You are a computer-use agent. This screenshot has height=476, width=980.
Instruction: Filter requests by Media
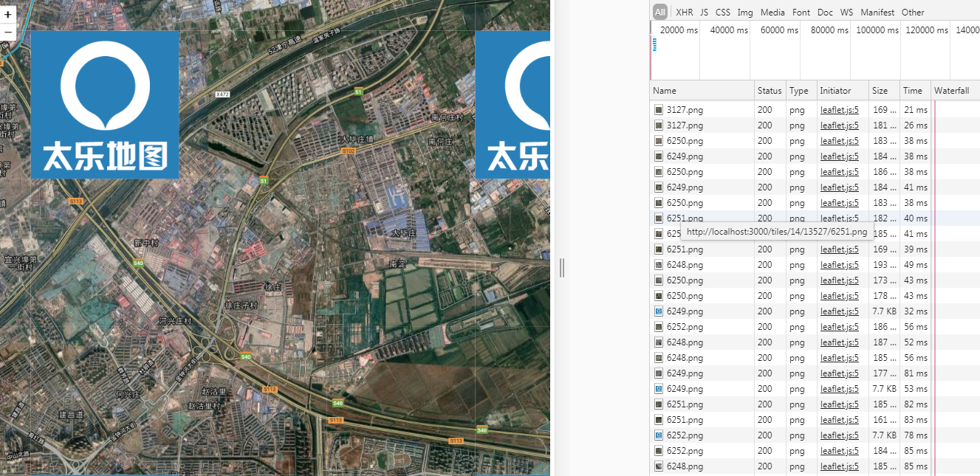pyautogui.click(x=772, y=13)
